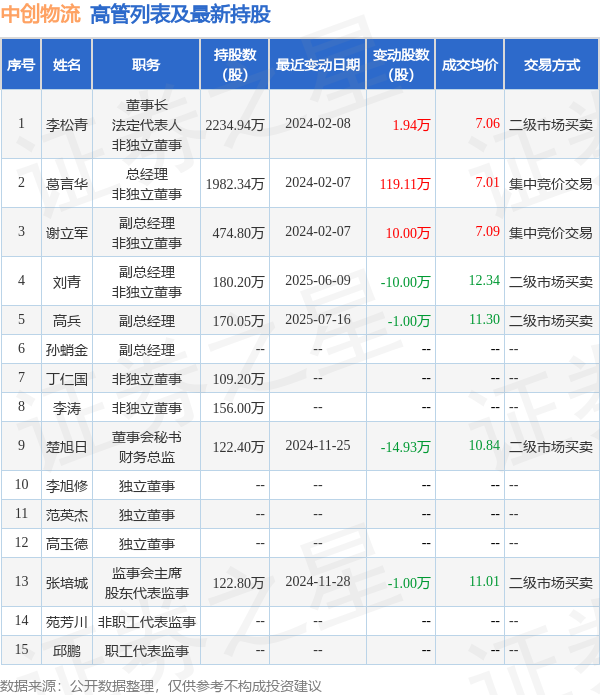The image size is (600, 695).
Task: Click average price 11.30
Action: pos(484,319)
